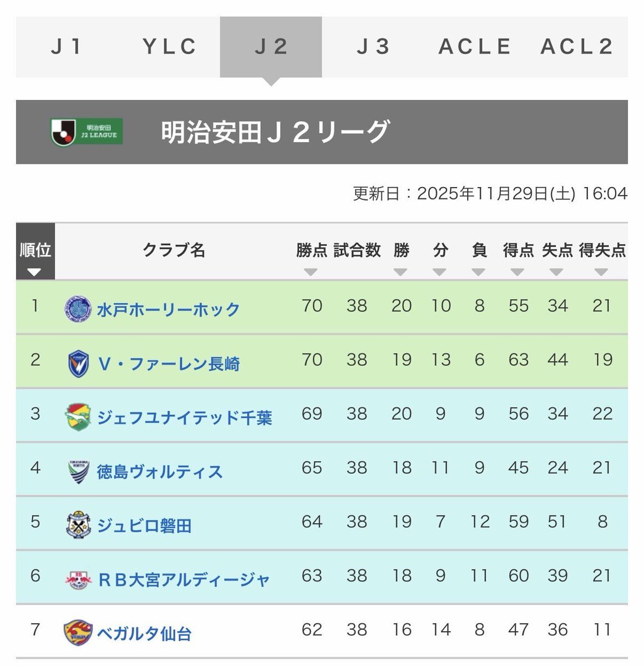Switch to the J1 tab
644x666 pixels.
pyautogui.click(x=67, y=46)
